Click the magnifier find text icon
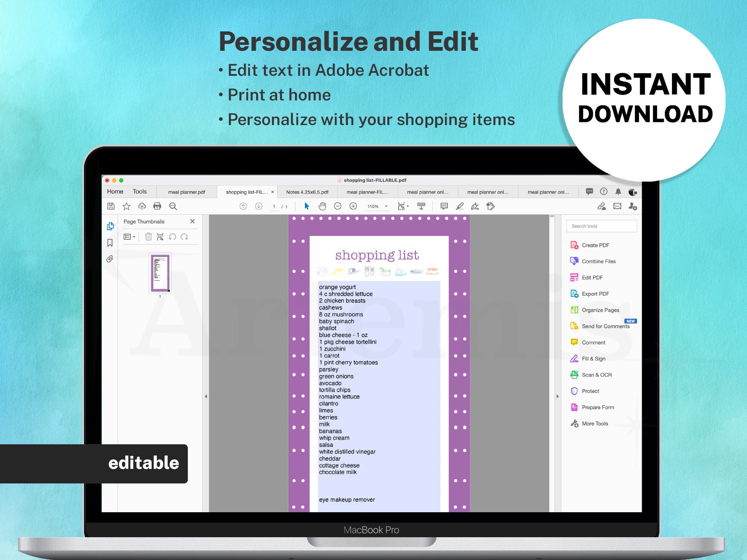The image size is (747, 560). point(173,206)
